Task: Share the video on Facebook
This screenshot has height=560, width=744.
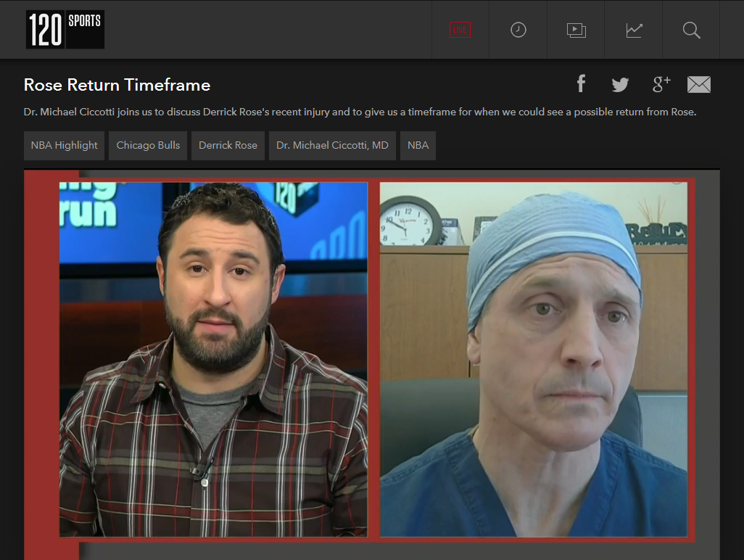Action: tap(581, 84)
